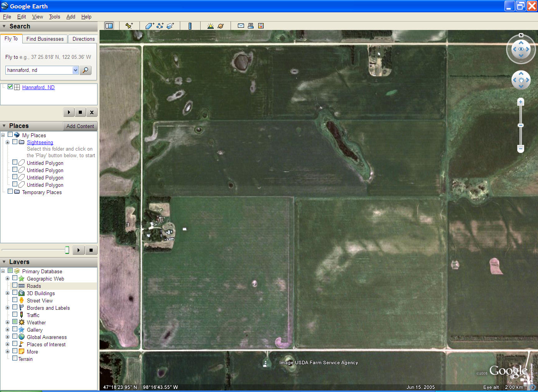Check the My Places checkbox
Image resolution: width=538 pixels, height=392 pixels.
10,135
